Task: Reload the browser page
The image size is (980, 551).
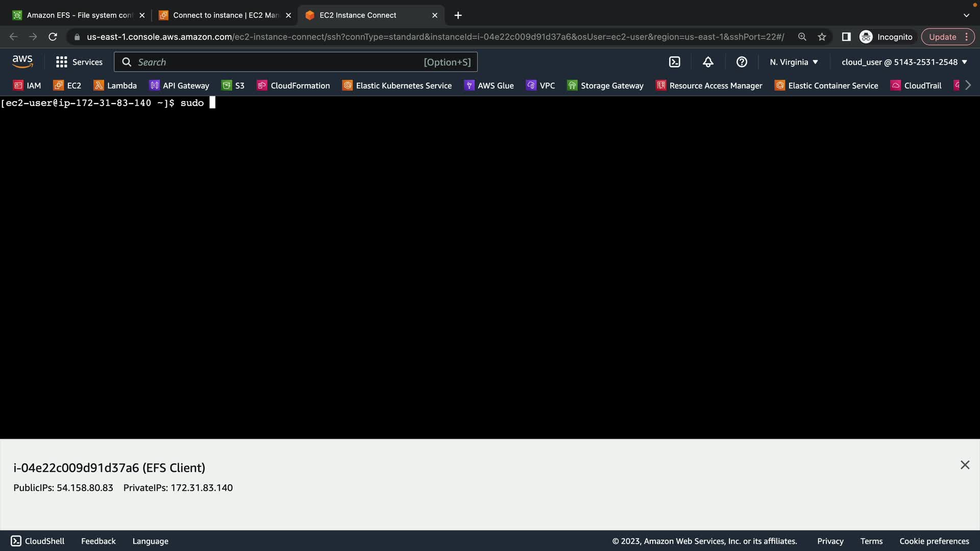Action: (53, 37)
